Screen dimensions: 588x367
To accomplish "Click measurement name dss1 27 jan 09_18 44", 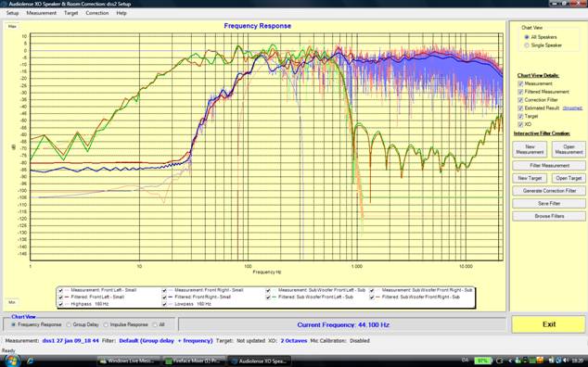I will click(70, 341).
